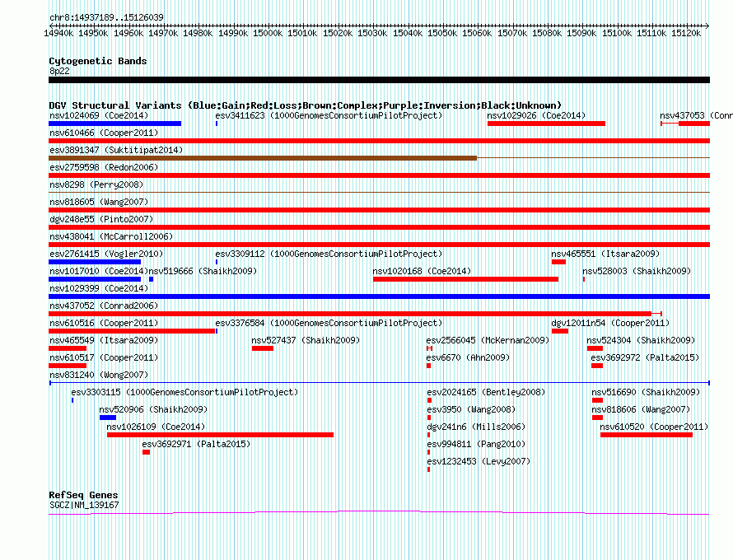Click nsv465549 (Itsara2009) label
733x560 pixels.
click(x=104, y=340)
